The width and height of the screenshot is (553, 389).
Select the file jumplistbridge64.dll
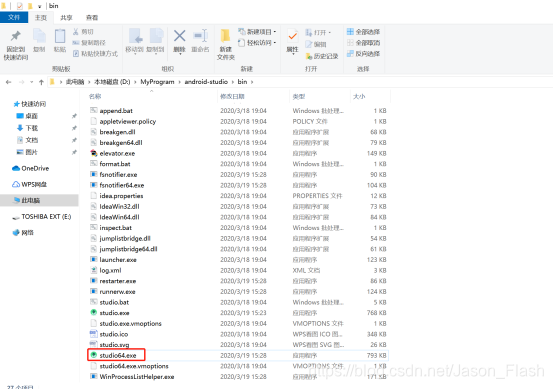point(128,249)
